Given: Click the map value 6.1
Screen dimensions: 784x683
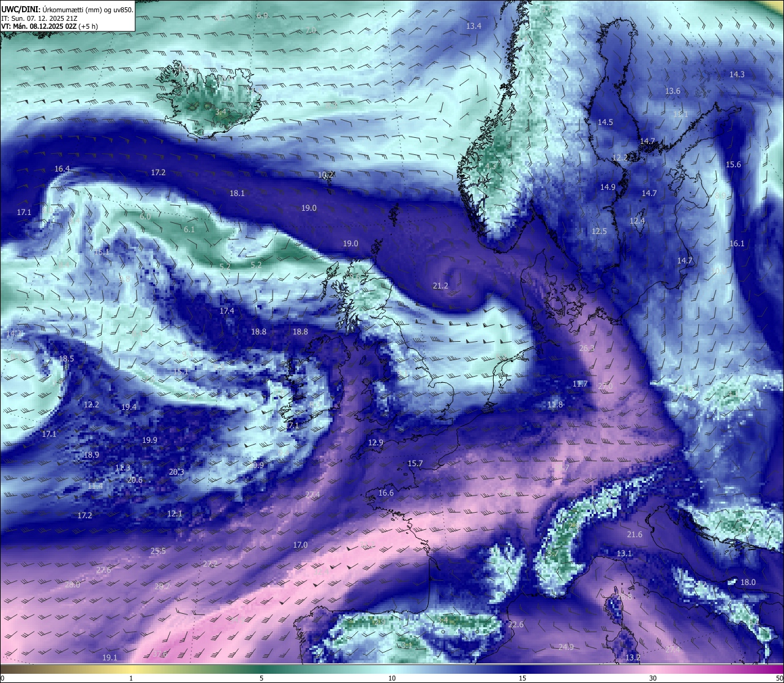Looking at the screenshot, I should [189, 230].
